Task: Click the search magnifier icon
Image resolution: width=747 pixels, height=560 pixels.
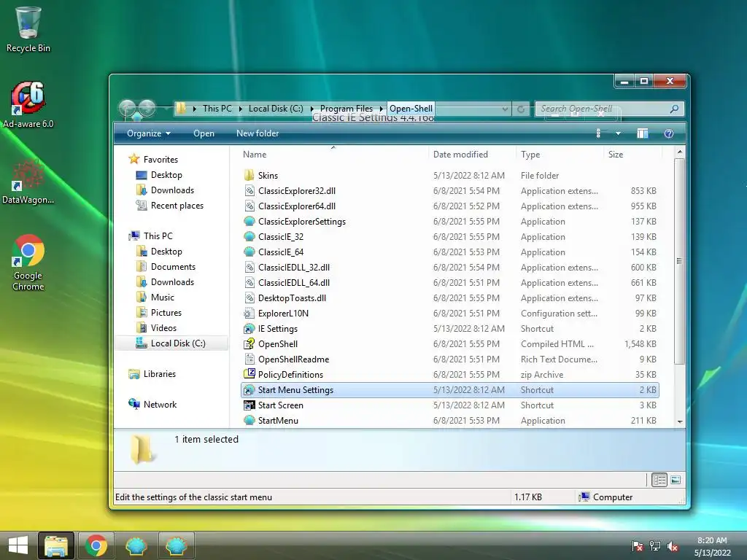Action: (674, 109)
